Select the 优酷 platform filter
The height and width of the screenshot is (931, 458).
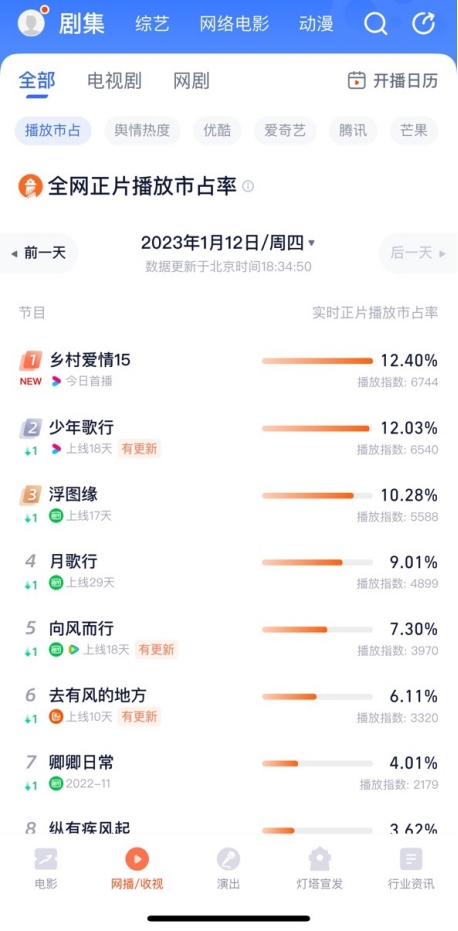tap(217, 131)
